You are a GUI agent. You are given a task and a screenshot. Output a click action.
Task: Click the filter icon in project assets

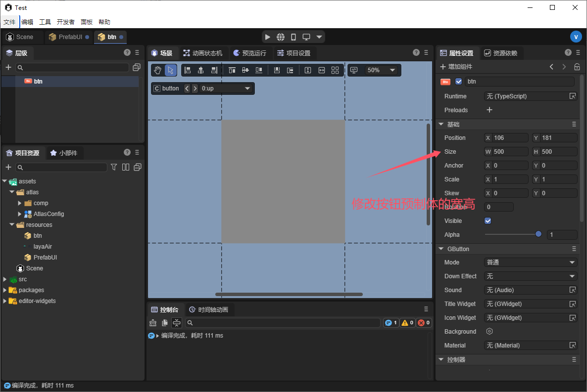pyautogui.click(x=114, y=167)
